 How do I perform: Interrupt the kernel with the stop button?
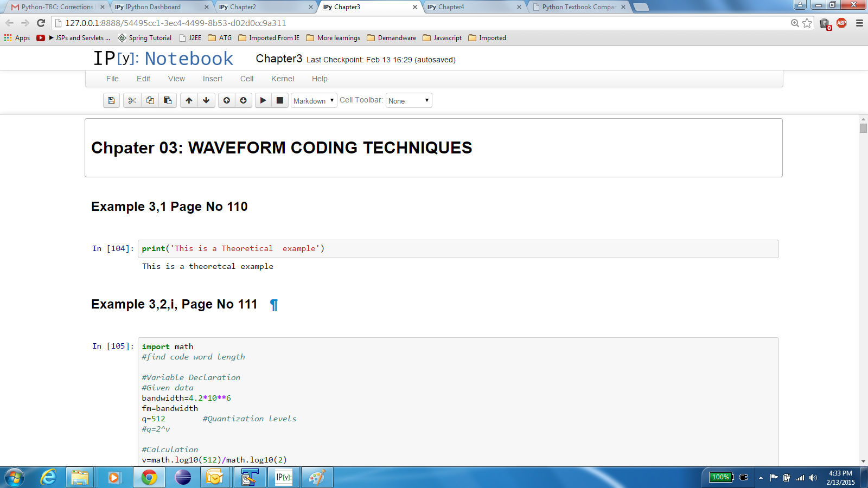click(x=280, y=100)
